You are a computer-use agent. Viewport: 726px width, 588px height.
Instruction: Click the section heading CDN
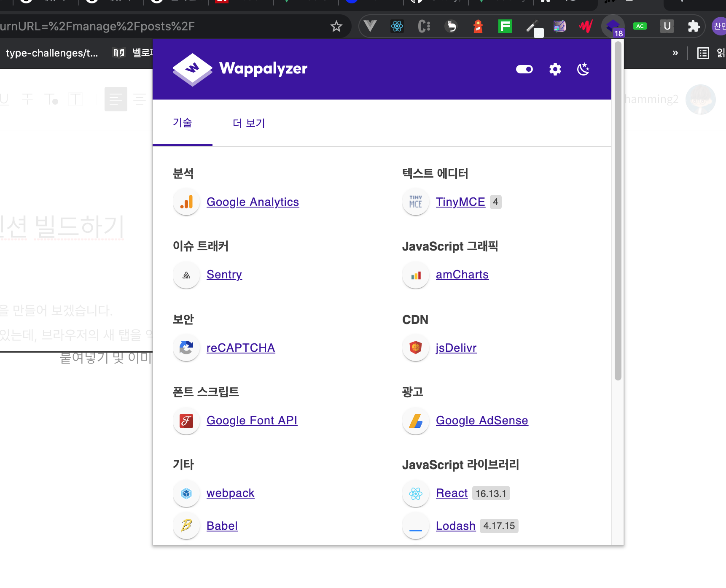coord(415,320)
